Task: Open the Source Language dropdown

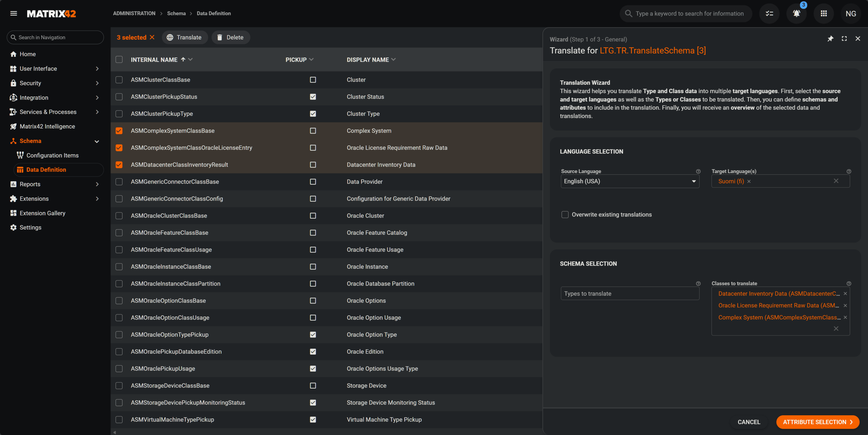Action: tap(630, 181)
